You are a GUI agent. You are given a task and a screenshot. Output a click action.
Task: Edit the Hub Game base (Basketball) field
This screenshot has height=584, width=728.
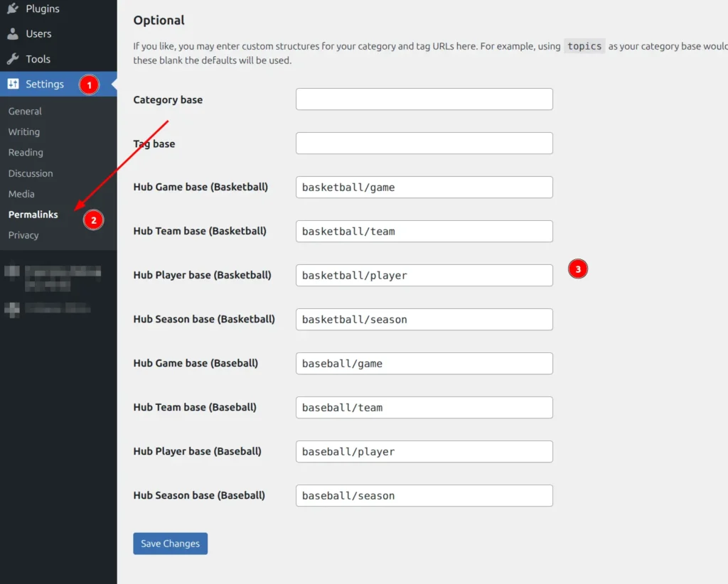coord(424,188)
